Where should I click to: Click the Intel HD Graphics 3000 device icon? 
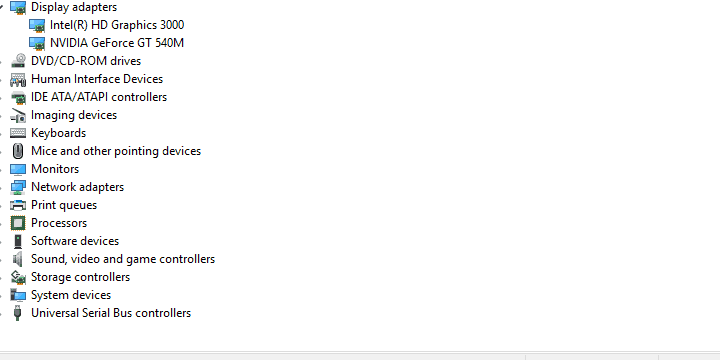coord(37,25)
